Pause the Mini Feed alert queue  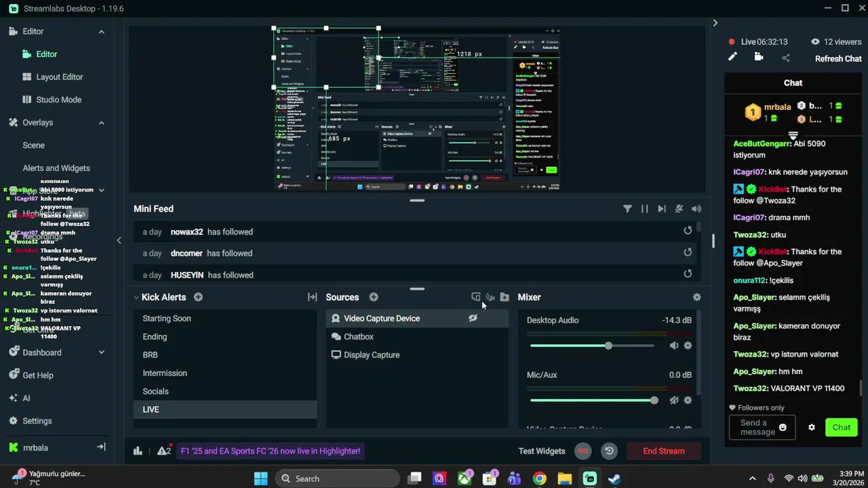[644, 209]
